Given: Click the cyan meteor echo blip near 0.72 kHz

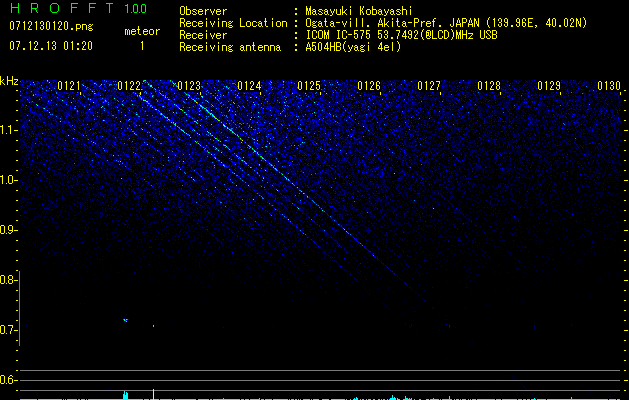Looking at the screenshot, I should 126,320.
